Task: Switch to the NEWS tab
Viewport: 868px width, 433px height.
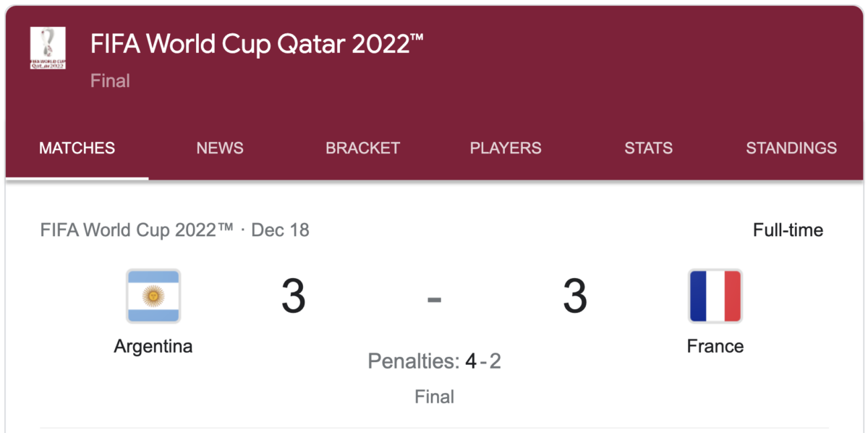Action: (x=220, y=148)
